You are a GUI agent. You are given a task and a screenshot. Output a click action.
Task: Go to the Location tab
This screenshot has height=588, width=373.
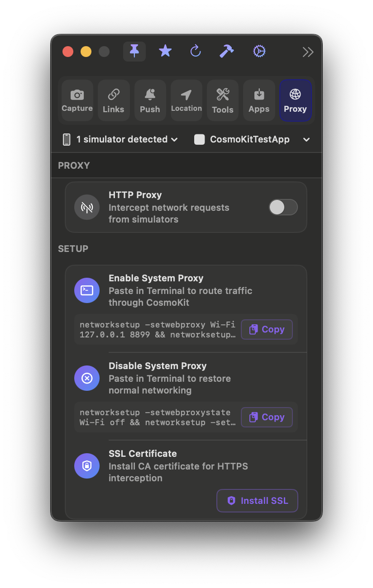[x=186, y=100]
